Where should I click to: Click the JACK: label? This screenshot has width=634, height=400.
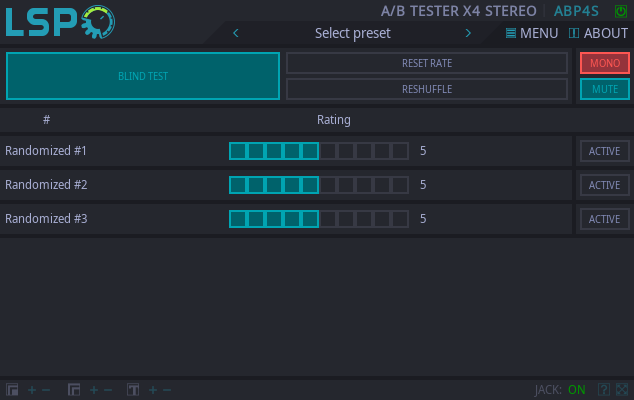548,390
